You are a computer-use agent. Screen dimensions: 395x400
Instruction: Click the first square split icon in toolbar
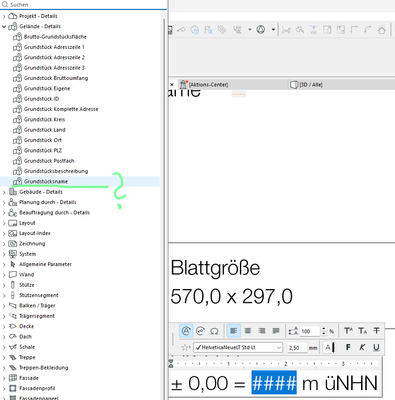(x=327, y=30)
